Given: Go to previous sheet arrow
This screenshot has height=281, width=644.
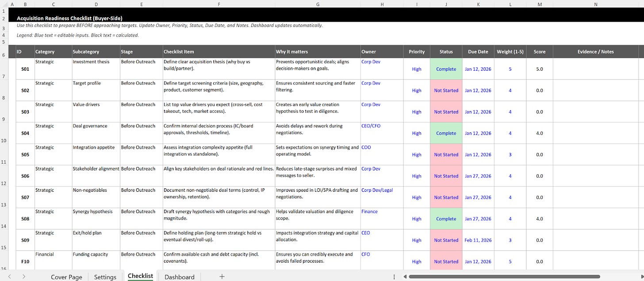Looking at the screenshot, I should (10, 277).
